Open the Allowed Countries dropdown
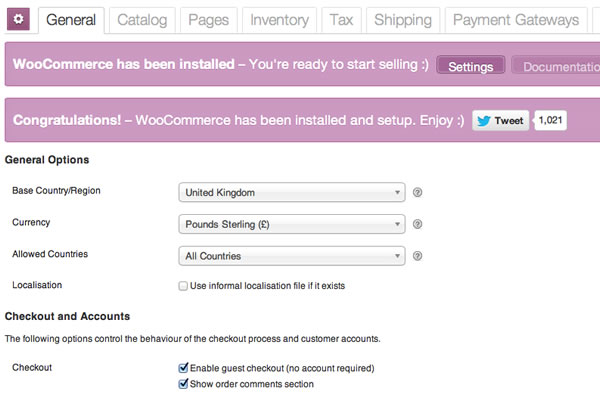This screenshot has width=600, height=400. (x=292, y=256)
